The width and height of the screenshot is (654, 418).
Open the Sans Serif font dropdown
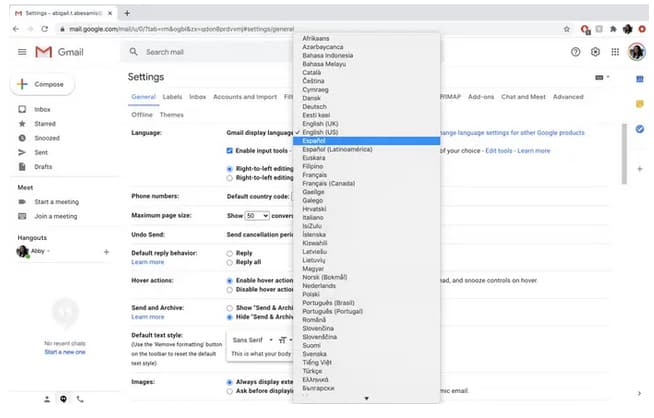[252, 340]
